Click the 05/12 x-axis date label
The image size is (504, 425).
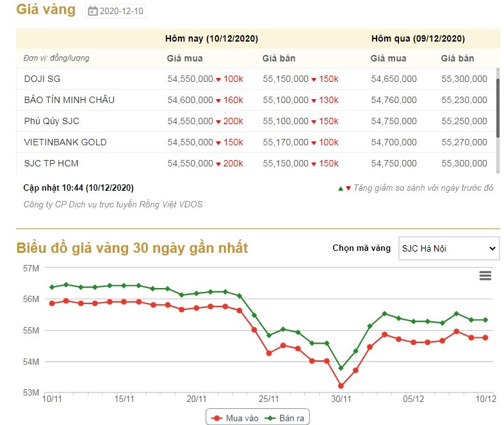pos(413,399)
